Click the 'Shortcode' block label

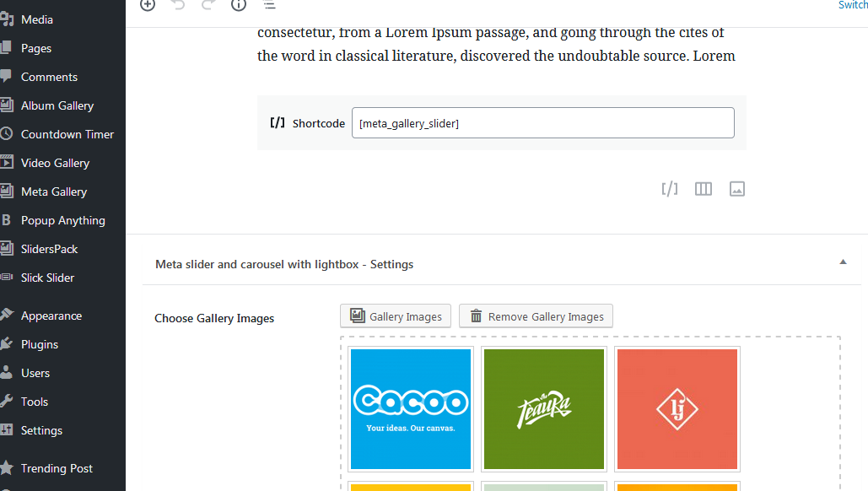click(x=318, y=123)
